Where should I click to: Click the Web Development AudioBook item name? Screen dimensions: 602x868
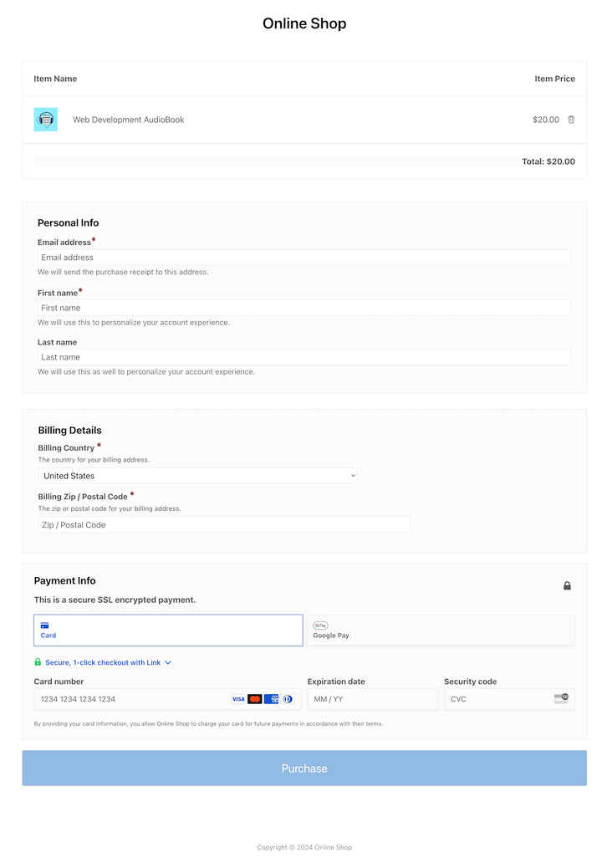pos(128,120)
